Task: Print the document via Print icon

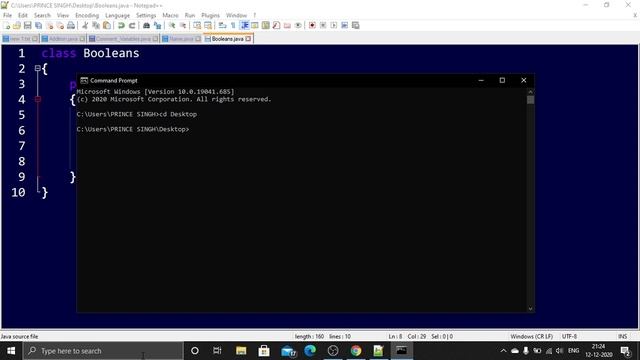Action: pyautogui.click(x=71, y=25)
